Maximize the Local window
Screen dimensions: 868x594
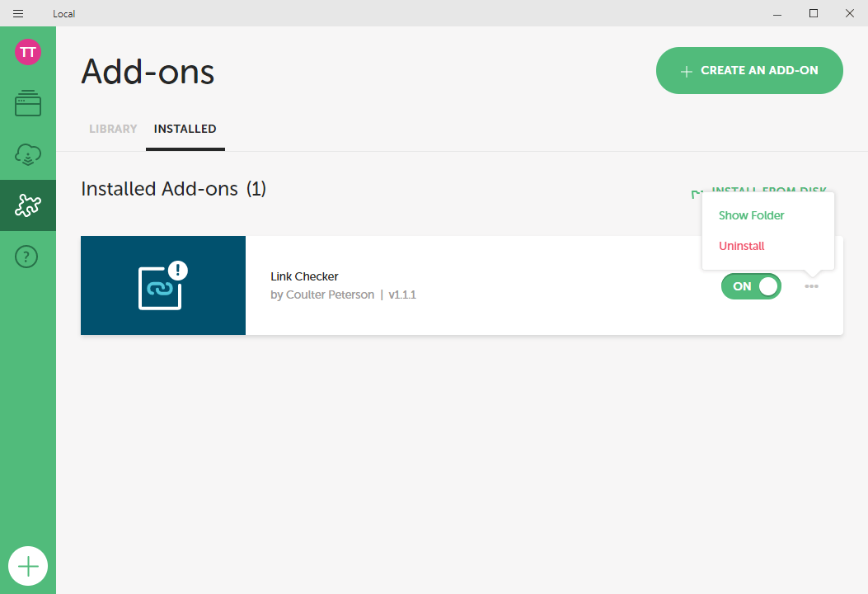pyautogui.click(x=813, y=13)
